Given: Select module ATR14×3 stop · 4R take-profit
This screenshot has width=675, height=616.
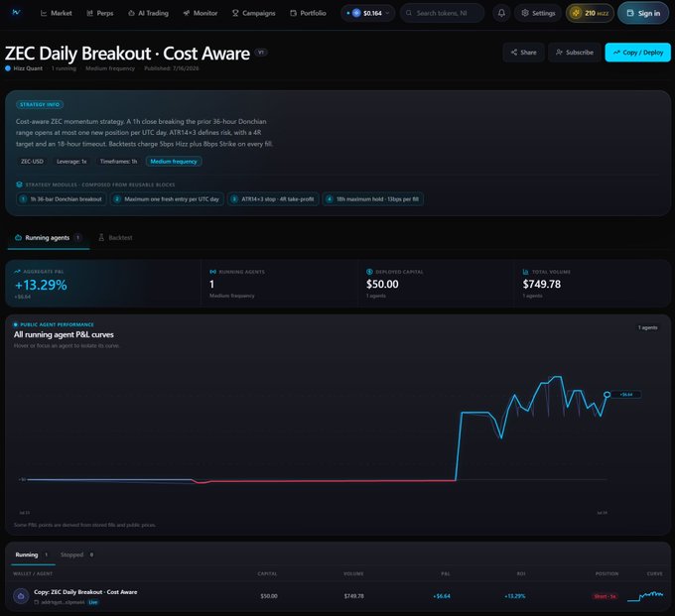Looking at the screenshot, I should pyautogui.click(x=273, y=199).
